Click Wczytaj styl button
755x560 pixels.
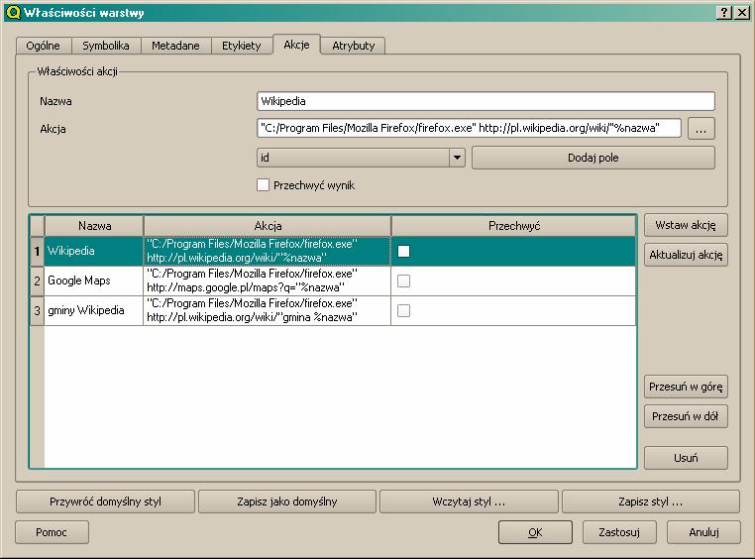pyautogui.click(x=469, y=502)
